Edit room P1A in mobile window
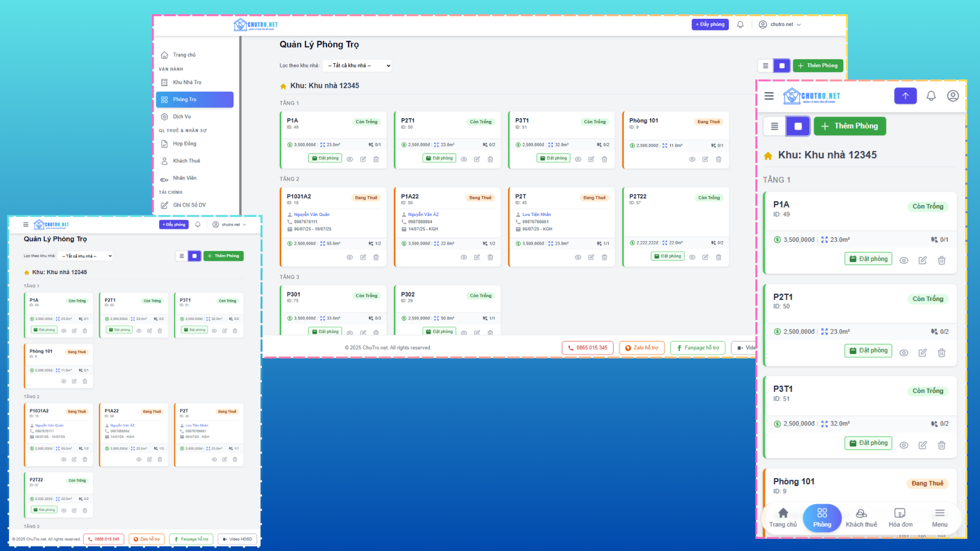Screen dimensions: 980x551 click(x=922, y=260)
